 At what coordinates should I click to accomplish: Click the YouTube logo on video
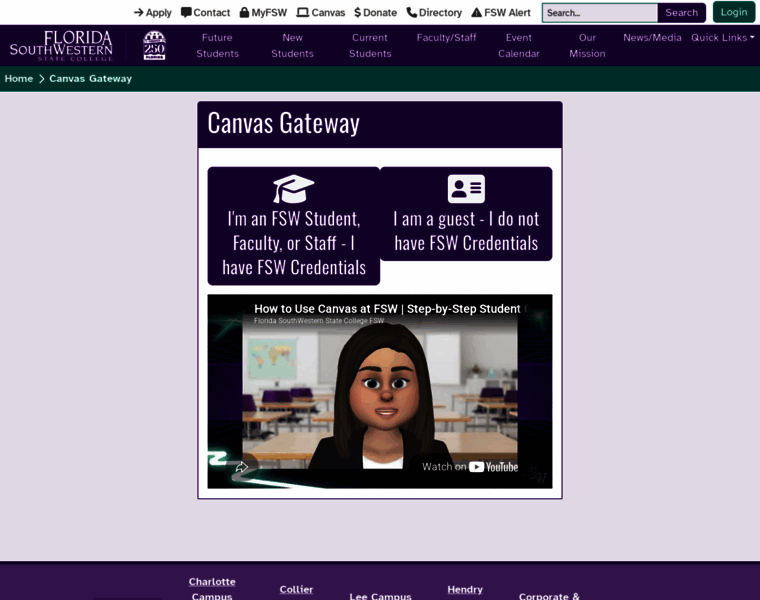point(494,467)
